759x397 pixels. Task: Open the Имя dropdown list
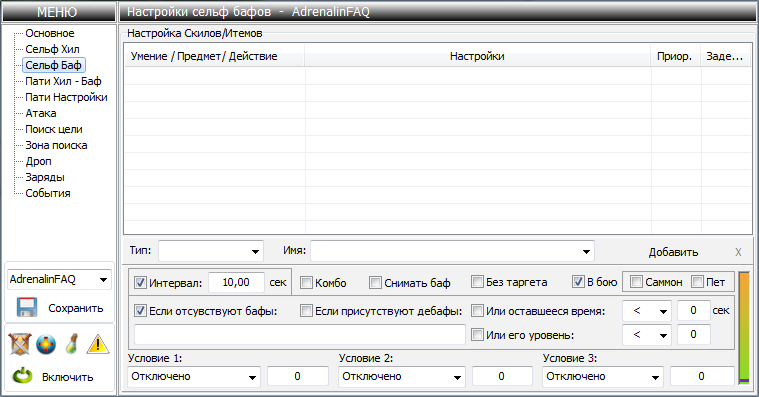coord(452,251)
